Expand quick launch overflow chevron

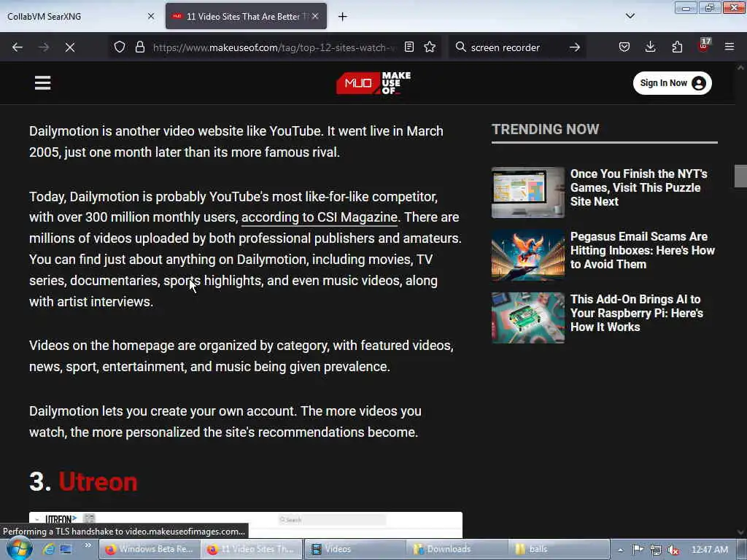88,545
